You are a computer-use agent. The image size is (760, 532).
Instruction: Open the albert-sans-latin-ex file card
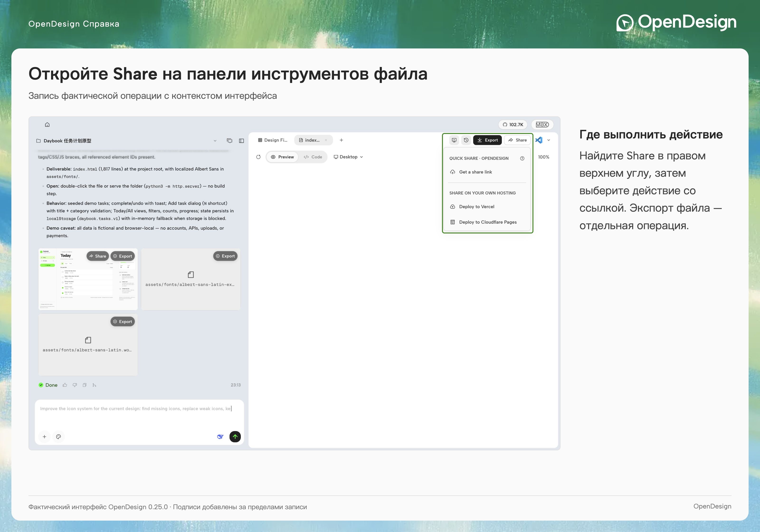(x=191, y=279)
